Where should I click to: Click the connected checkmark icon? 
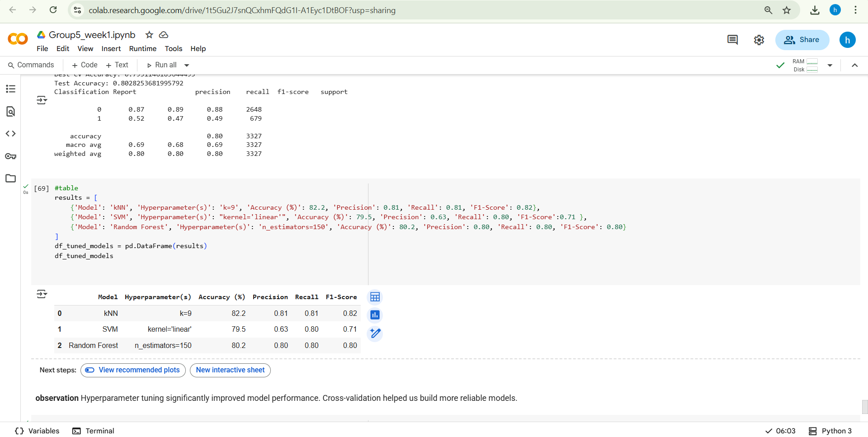(780, 65)
